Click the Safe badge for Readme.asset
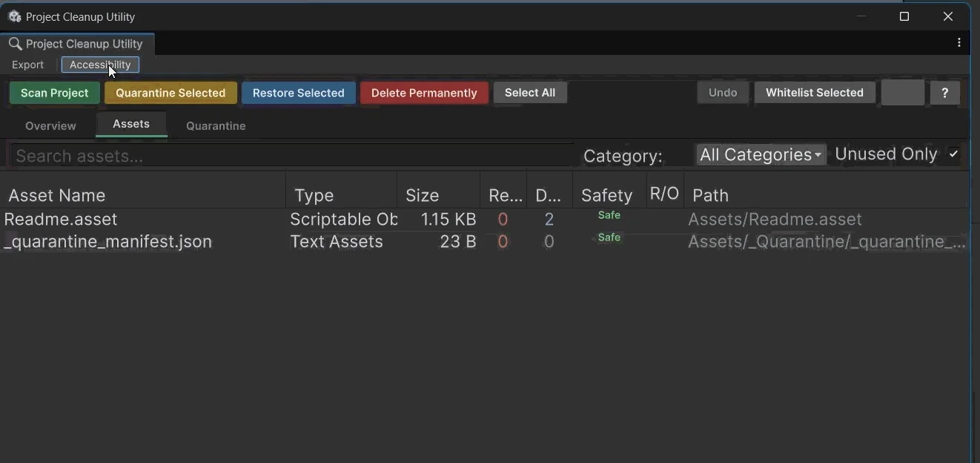Viewport: 980px width, 463px height. point(609,215)
